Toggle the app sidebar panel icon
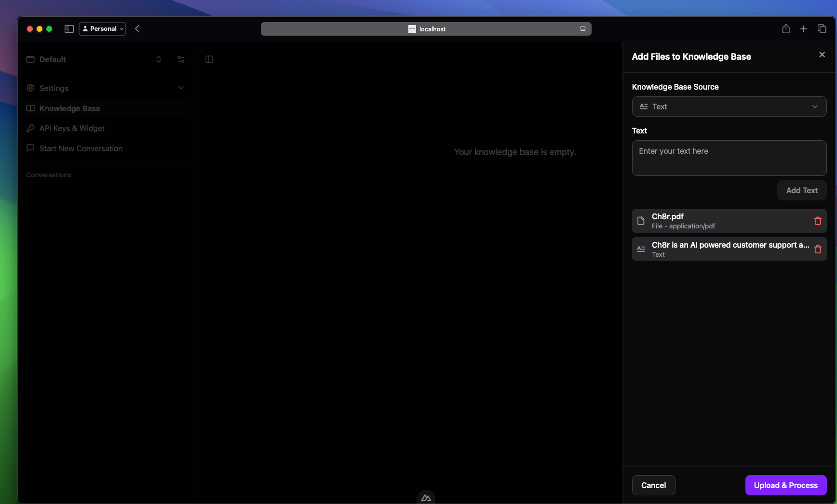 209,59
